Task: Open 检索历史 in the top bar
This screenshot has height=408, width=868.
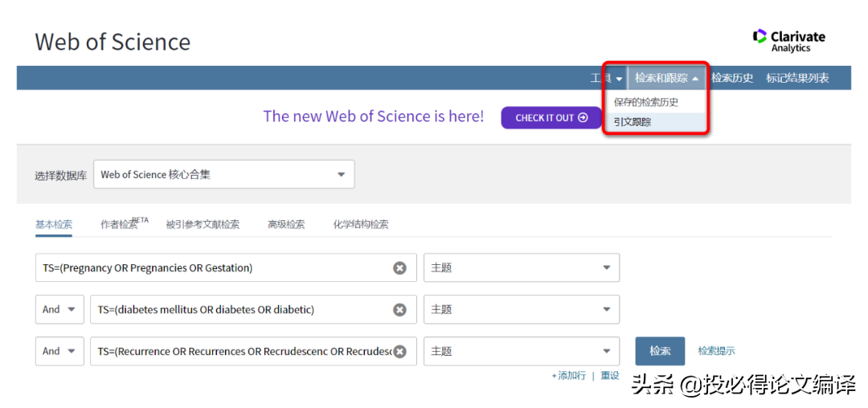Action: click(x=732, y=78)
